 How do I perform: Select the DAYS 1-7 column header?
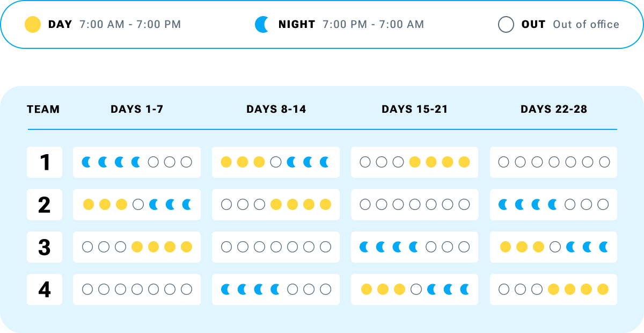[x=137, y=110]
